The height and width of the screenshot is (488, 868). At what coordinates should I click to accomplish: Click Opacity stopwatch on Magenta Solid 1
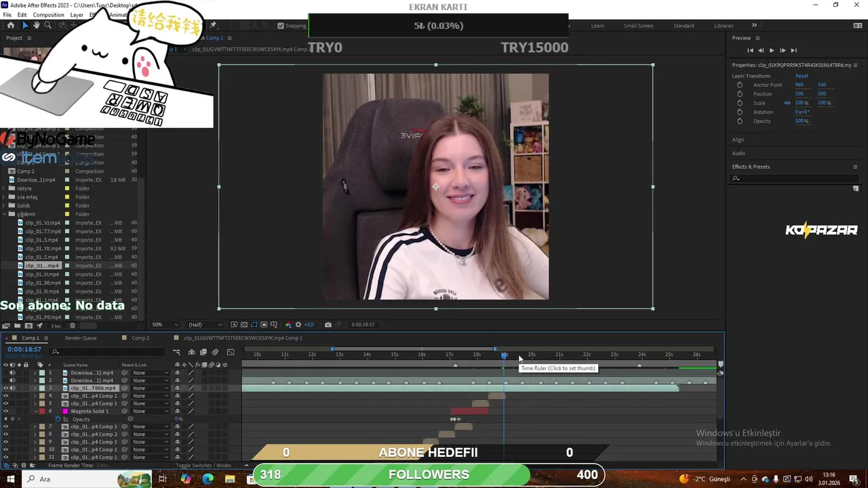coord(58,419)
